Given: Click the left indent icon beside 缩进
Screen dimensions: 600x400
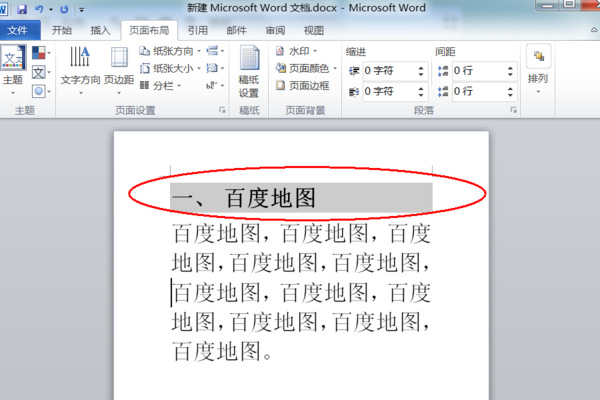Looking at the screenshot, I should pyautogui.click(x=354, y=71).
